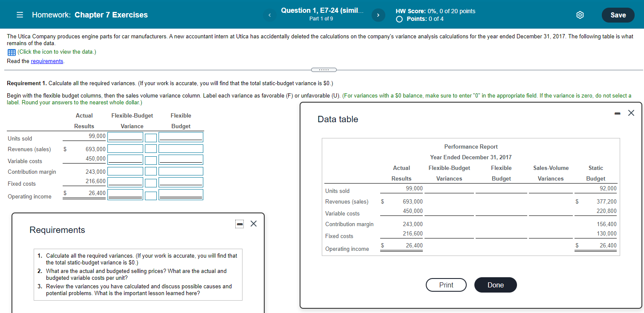
Task: Minimize the Requirements popup
Action: pos(240,224)
